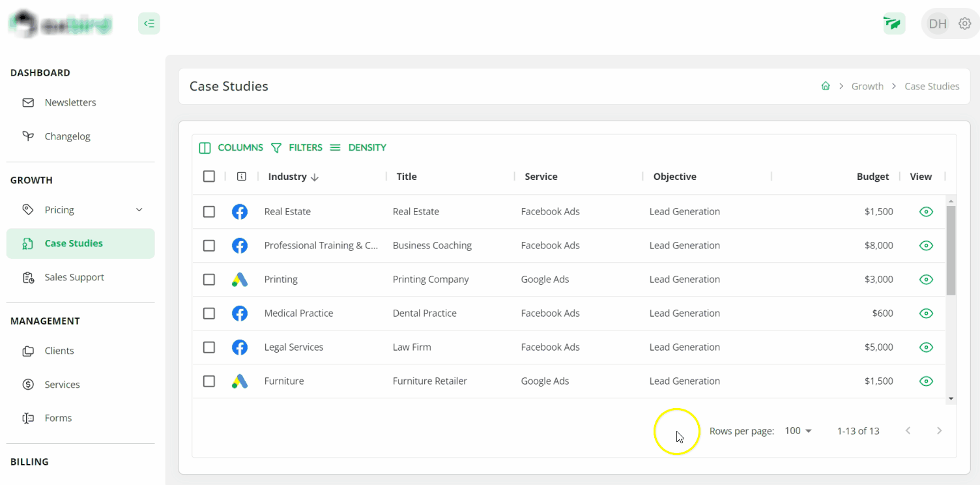
Task: Sort by the Title column header
Action: point(407,177)
